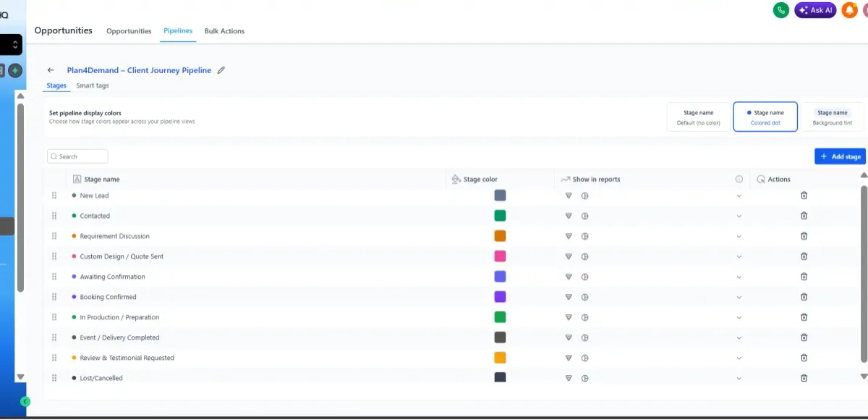Open the user profile avatar
Viewport: 868px width, 420px height.
864,10
